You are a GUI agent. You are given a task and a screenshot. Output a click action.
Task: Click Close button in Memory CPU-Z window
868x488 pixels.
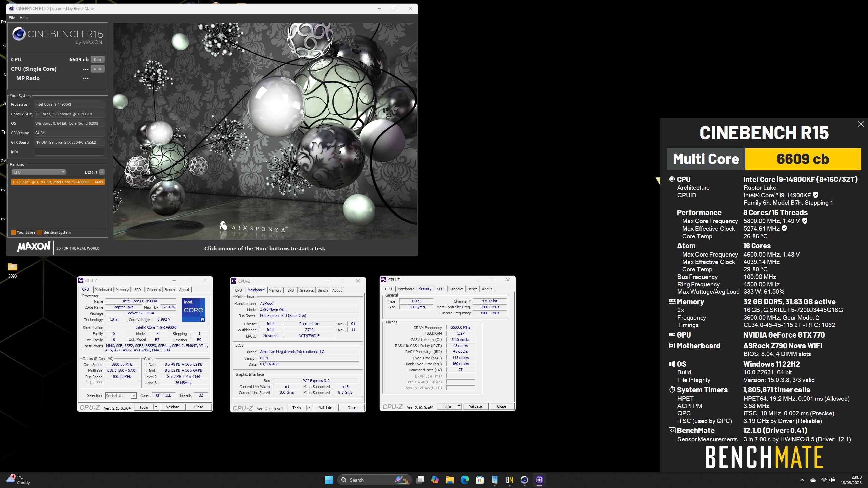[501, 406]
